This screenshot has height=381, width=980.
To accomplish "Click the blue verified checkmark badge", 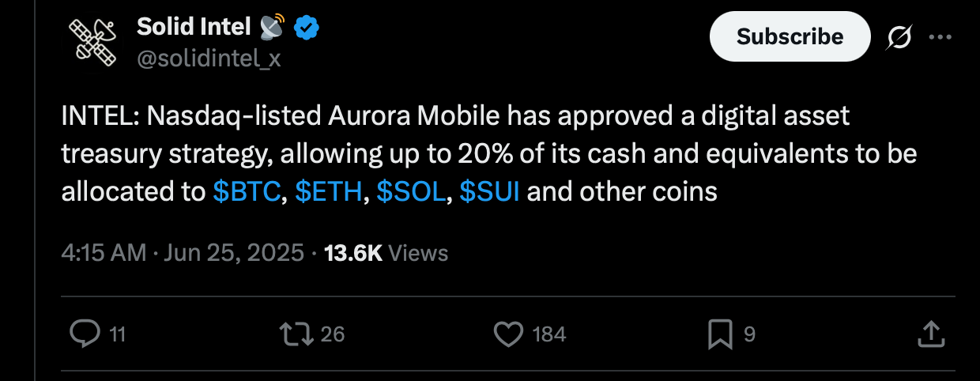I will tap(307, 28).
